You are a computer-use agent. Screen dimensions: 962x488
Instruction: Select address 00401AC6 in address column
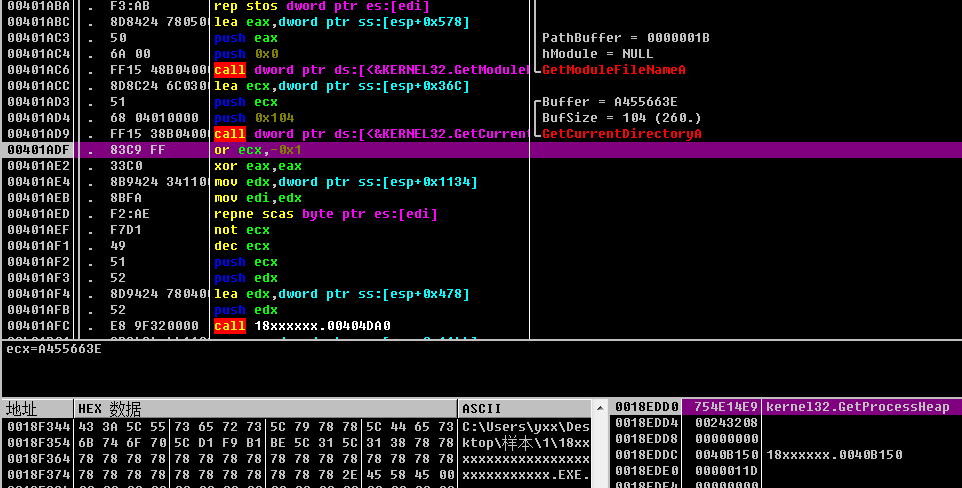(39, 70)
